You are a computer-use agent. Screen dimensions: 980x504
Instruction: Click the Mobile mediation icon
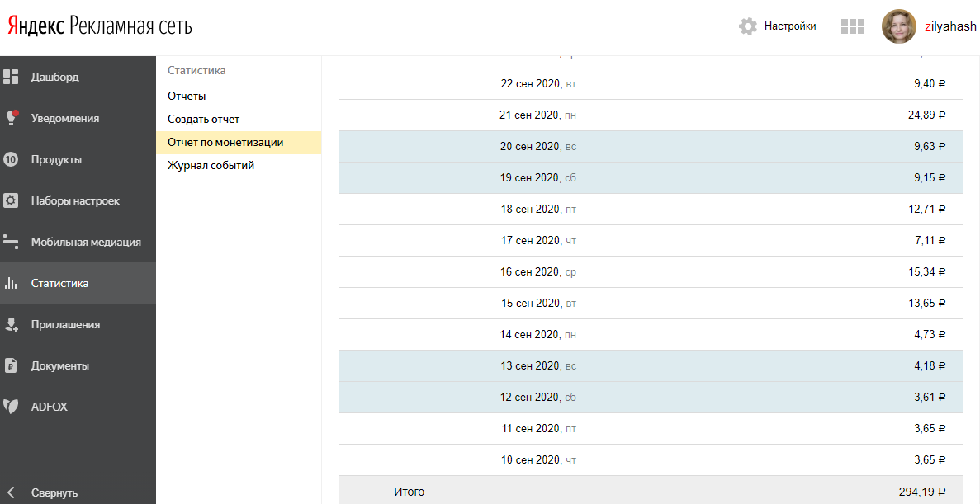[11, 242]
